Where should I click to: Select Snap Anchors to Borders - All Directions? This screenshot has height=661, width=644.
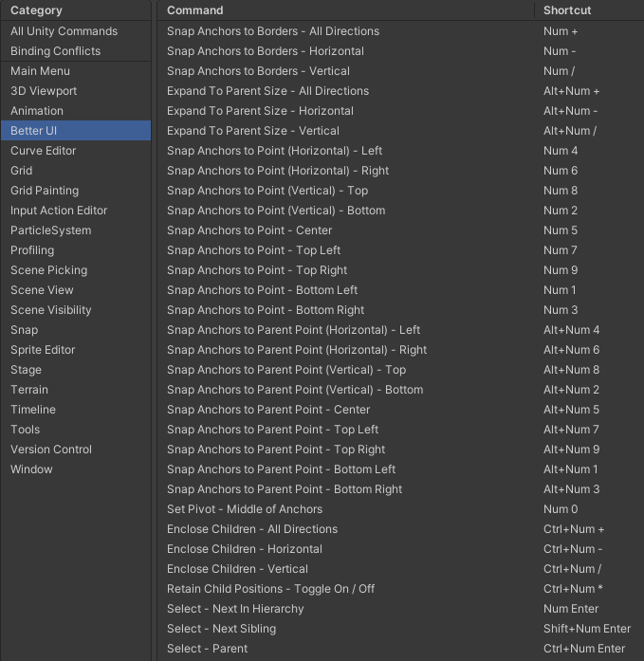273,31
